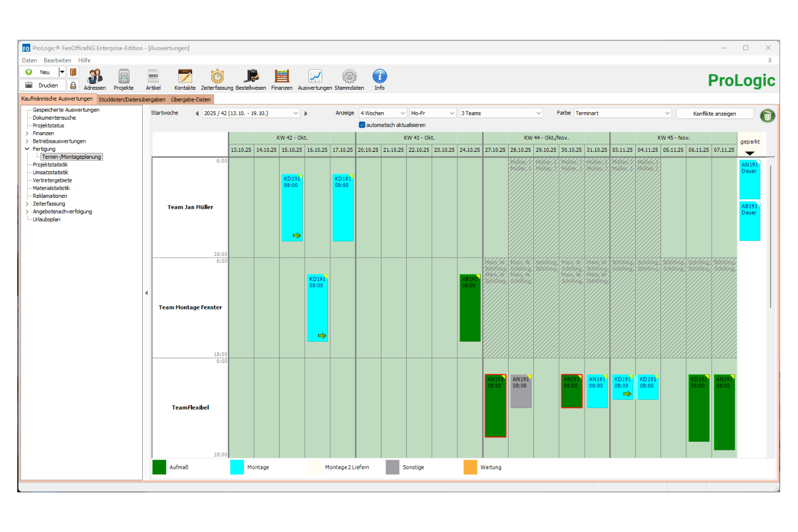This screenshot has width=798, height=532.
Task: Open the Startwoche dropdown
Action: [x=296, y=113]
